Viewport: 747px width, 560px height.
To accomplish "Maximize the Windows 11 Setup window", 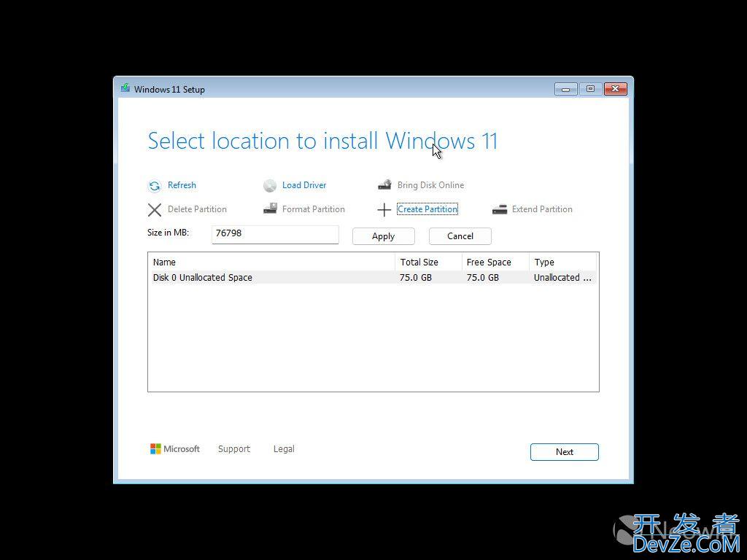I will tap(590, 89).
